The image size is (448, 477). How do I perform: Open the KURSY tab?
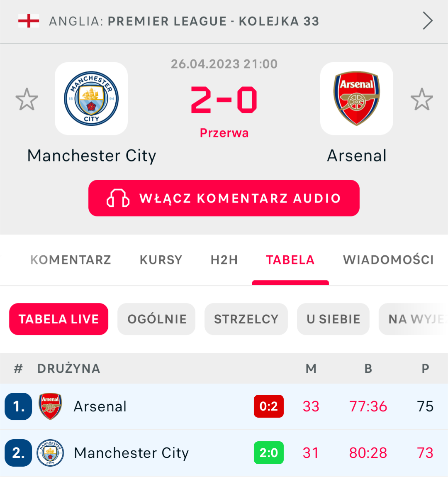pyautogui.click(x=161, y=260)
